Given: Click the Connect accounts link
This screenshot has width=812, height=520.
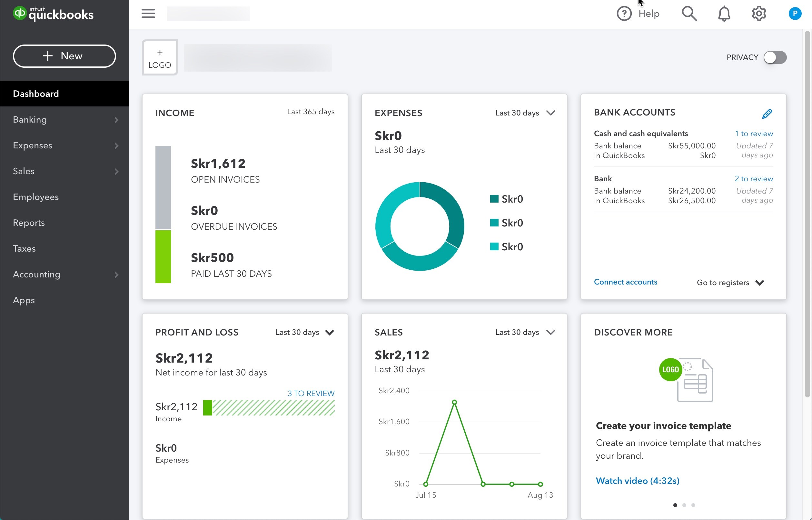Looking at the screenshot, I should (x=625, y=282).
